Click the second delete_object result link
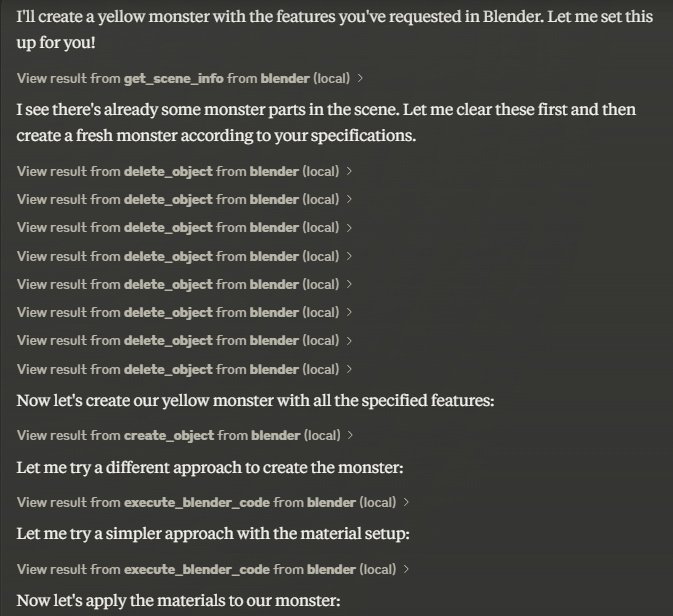This screenshot has width=673, height=616. pos(178,199)
